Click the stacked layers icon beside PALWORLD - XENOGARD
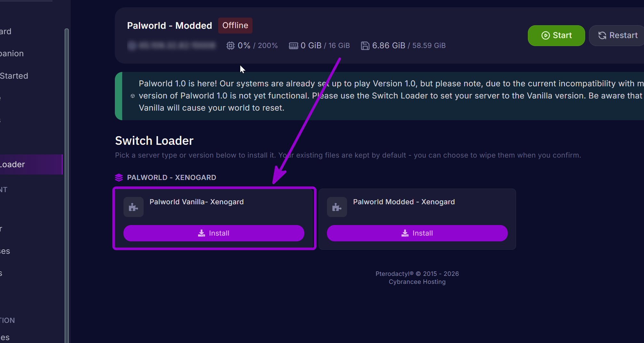The width and height of the screenshot is (644, 343). tap(119, 177)
